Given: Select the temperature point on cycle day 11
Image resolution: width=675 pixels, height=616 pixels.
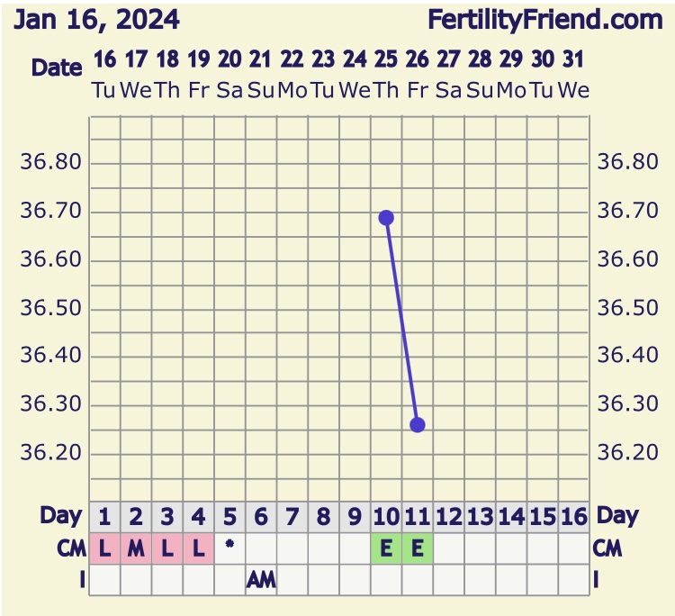Looking at the screenshot, I should pyautogui.click(x=418, y=424).
